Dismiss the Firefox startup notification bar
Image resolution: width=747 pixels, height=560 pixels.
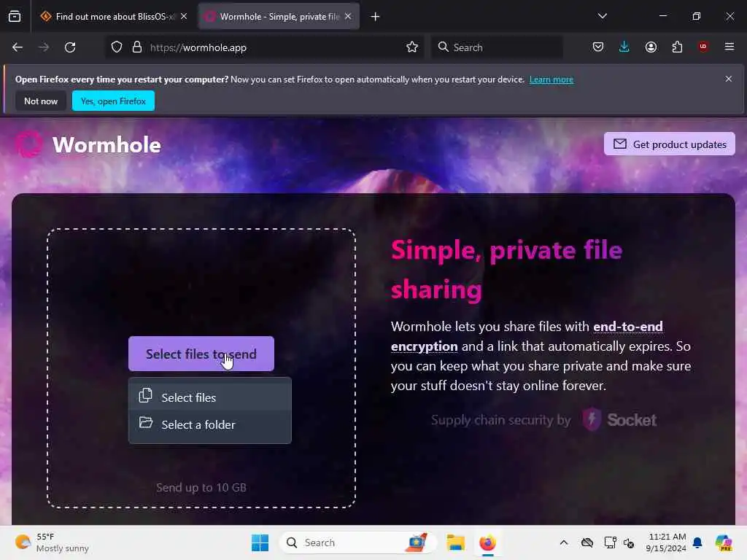point(729,79)
